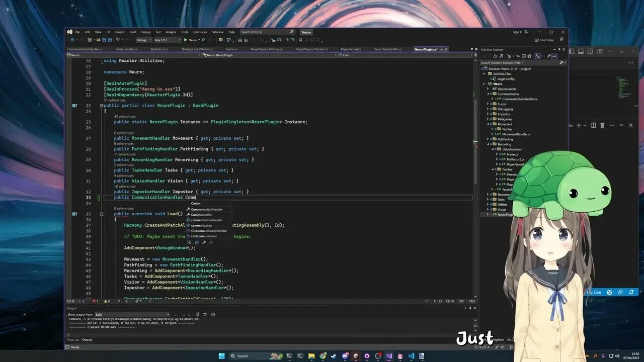The width and height of the screenshot is (644, 362).
Task: Click Show All Files icon in Solution Explorer
Action: click(530, 56)
